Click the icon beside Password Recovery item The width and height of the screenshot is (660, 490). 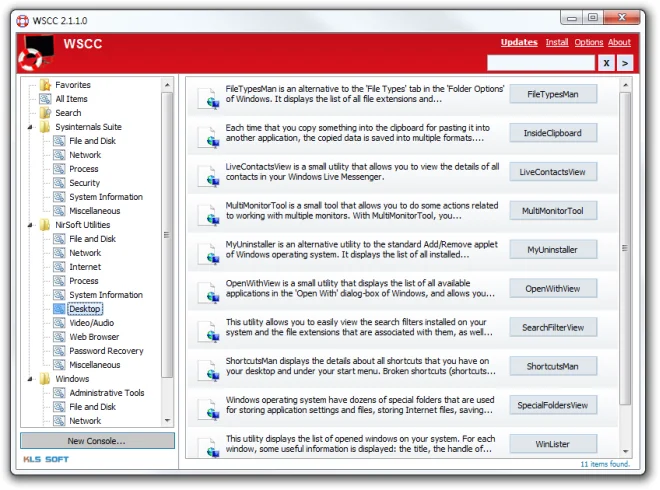[59, 351]
